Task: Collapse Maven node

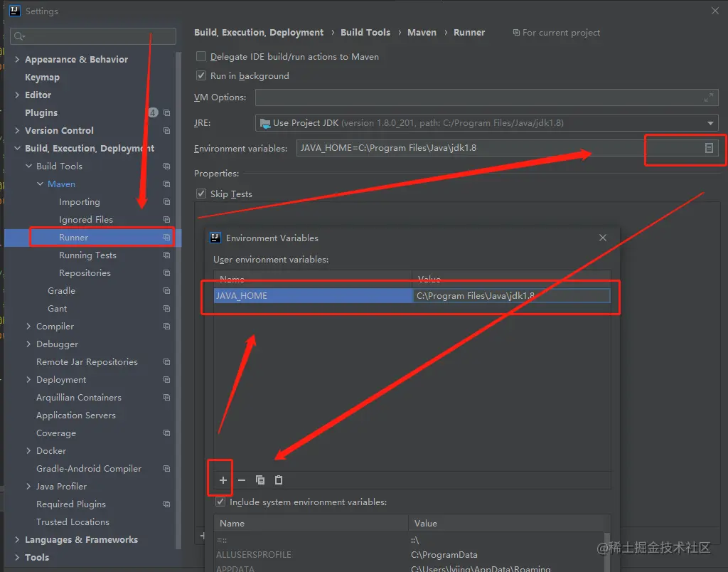Action: [40, 184]
